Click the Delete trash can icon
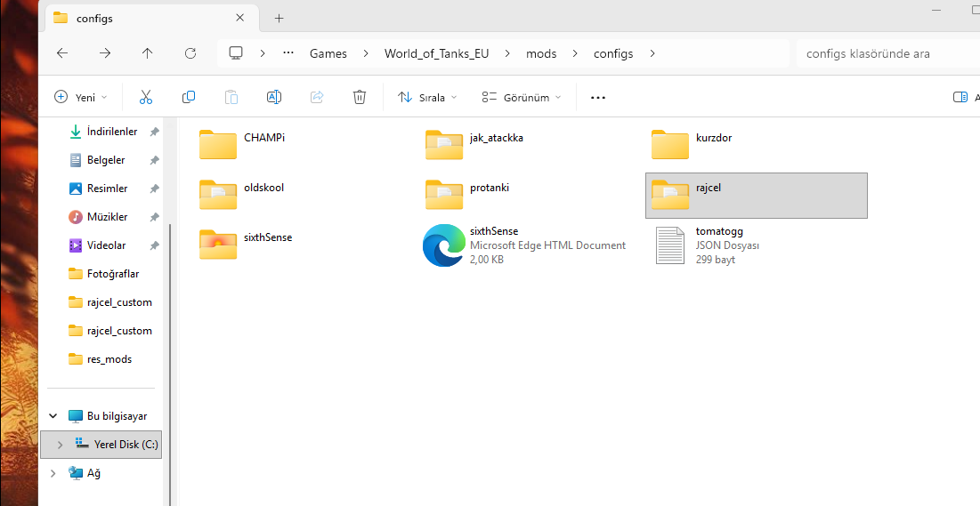Viewport: 980px width, 506px height. (x=360, y=97)
